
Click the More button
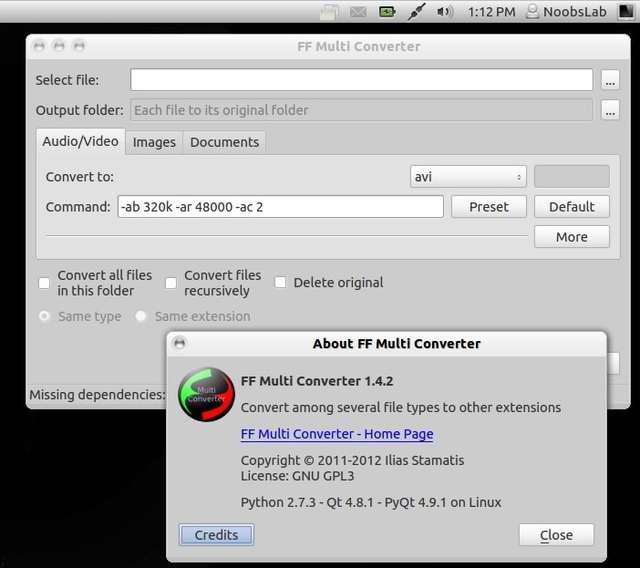pos(572,237)
